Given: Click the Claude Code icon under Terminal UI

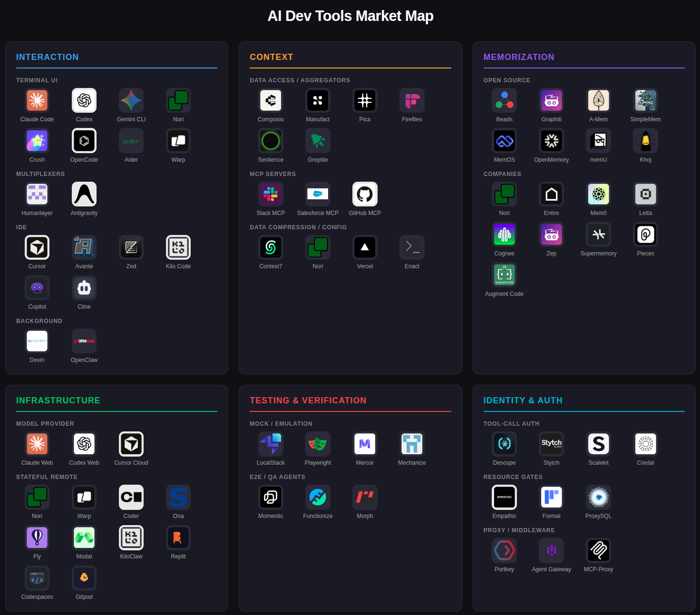Looking at the screenshot, I should (37, 100).
